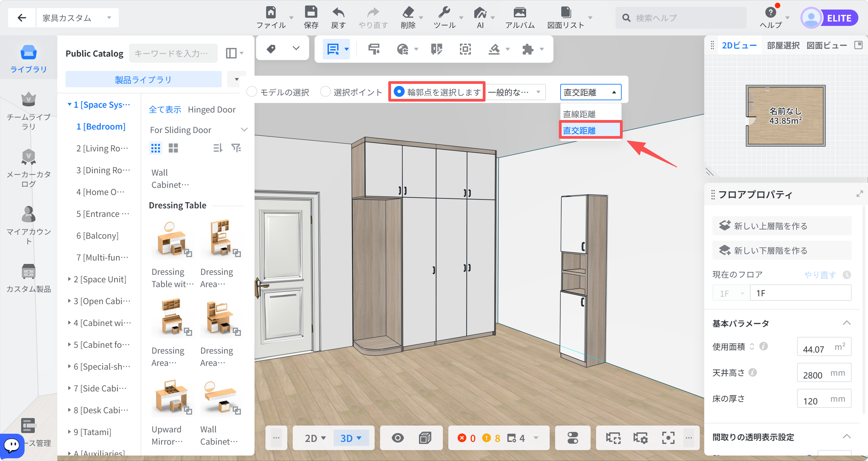Viewport: 868px width, 461px height.
Task: Switch to the 部屋選択 tab
Action: tap(783, 45)
